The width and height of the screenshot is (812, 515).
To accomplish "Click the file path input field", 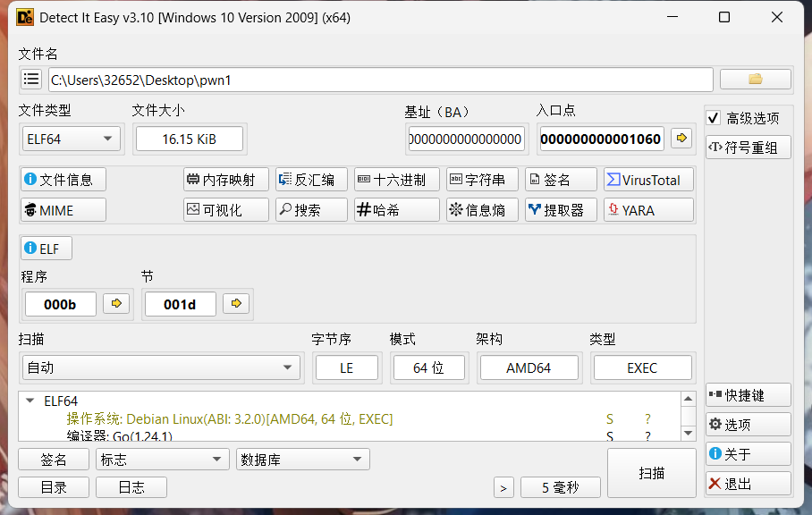I will click(x=381, y=80).
